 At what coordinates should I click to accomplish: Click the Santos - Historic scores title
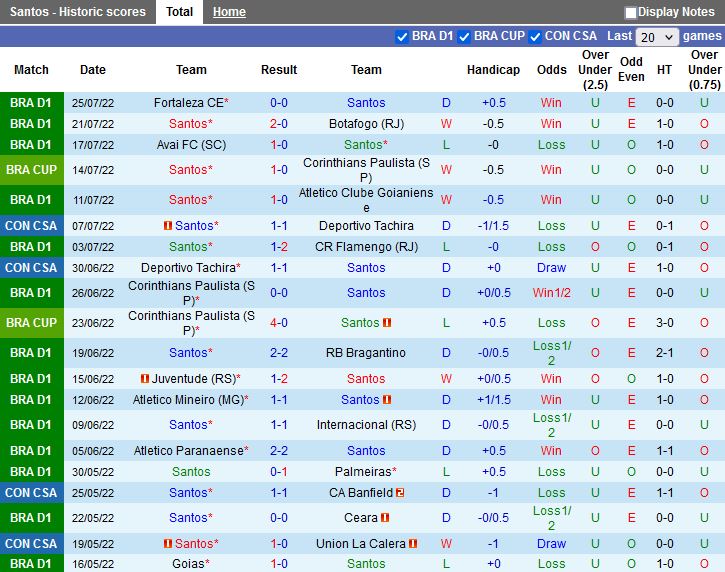[78, 12]
